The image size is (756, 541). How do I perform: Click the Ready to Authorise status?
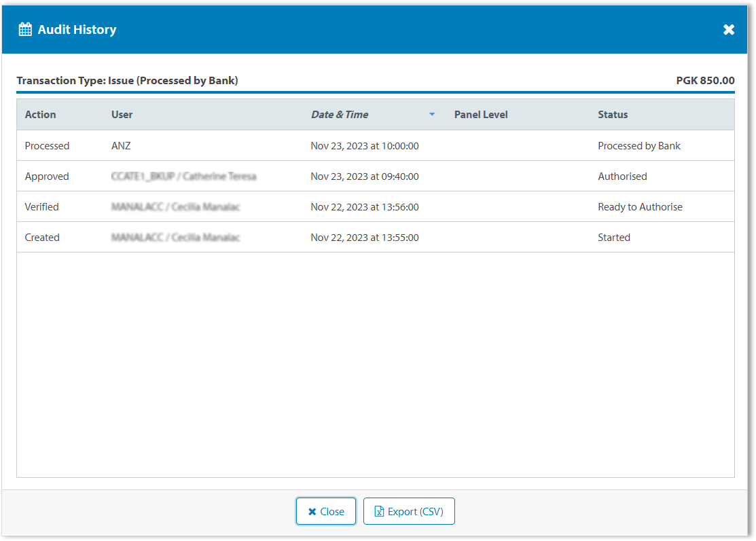(640, 207)
